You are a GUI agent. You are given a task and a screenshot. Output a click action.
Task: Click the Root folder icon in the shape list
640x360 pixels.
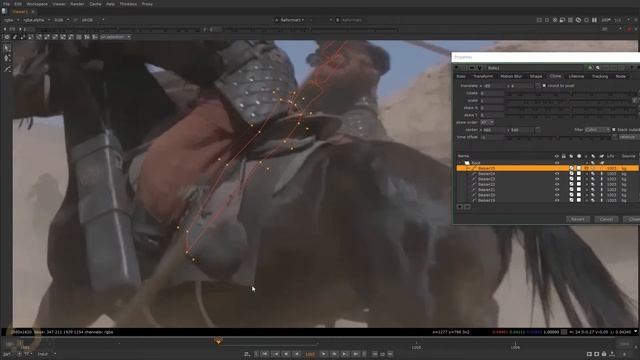coord(467,163)
